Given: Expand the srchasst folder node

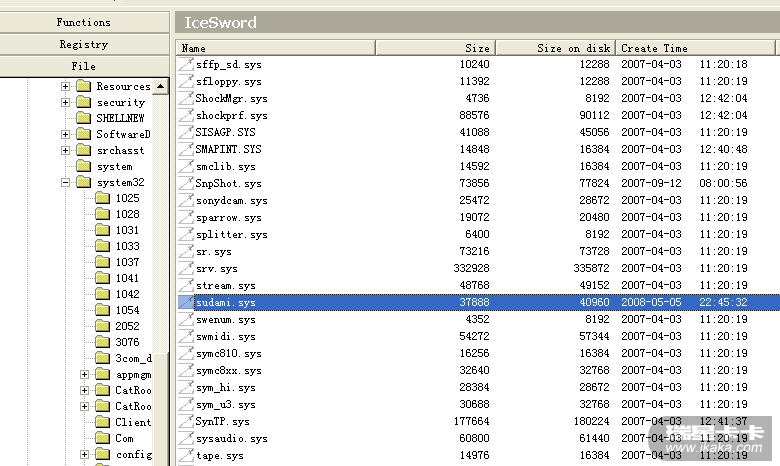Looking at the screenshot, I should 65,150.
